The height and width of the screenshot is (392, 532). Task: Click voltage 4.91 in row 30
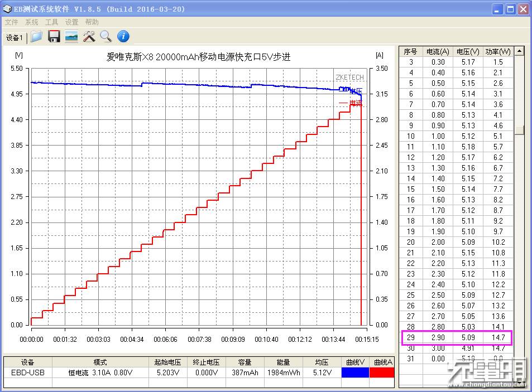[468, 349]
